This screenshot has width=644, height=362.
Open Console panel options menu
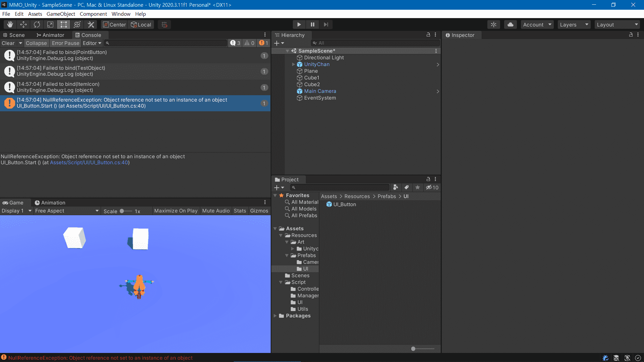point(265,35)
